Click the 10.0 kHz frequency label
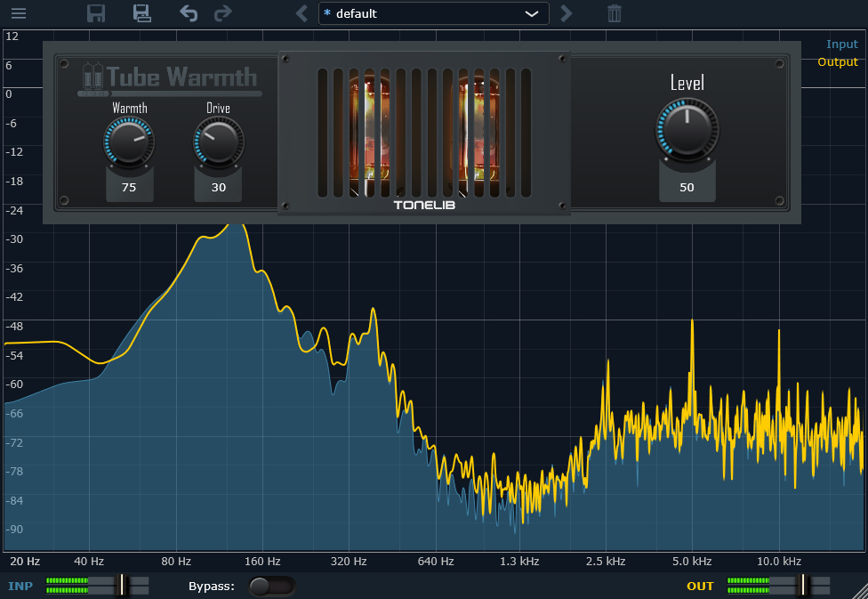Viewport: 868px width, 599px height. (x=779, y=562)
